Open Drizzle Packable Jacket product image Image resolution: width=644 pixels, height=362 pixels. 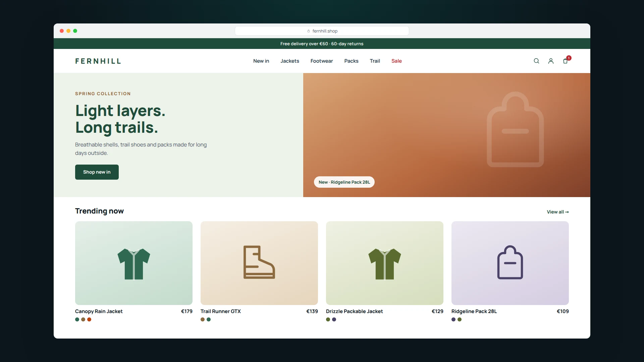click(x=385, y=263)
